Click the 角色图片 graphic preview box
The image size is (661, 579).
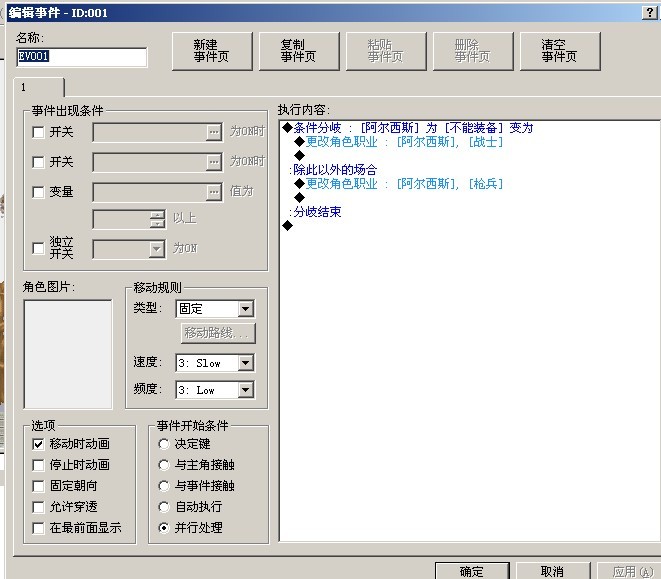click(x=68, y=354)
